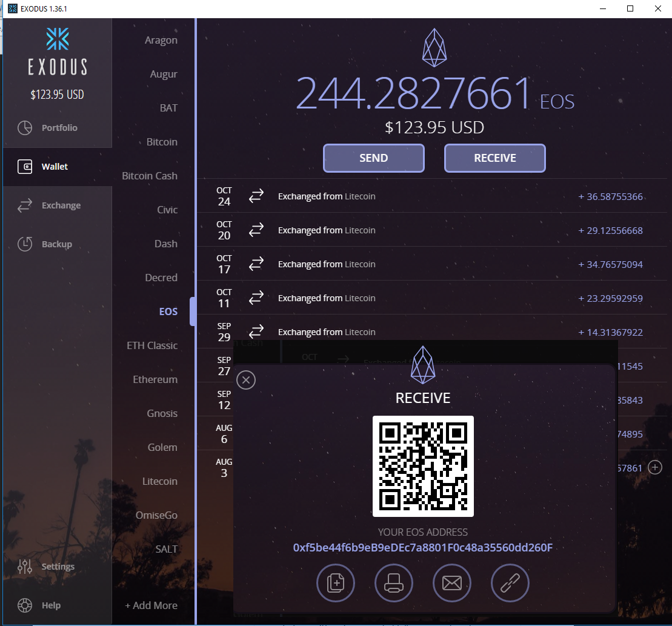Close the Receive popup
The width and height of the screenshot is (672, 626).
tap(246, 380)
